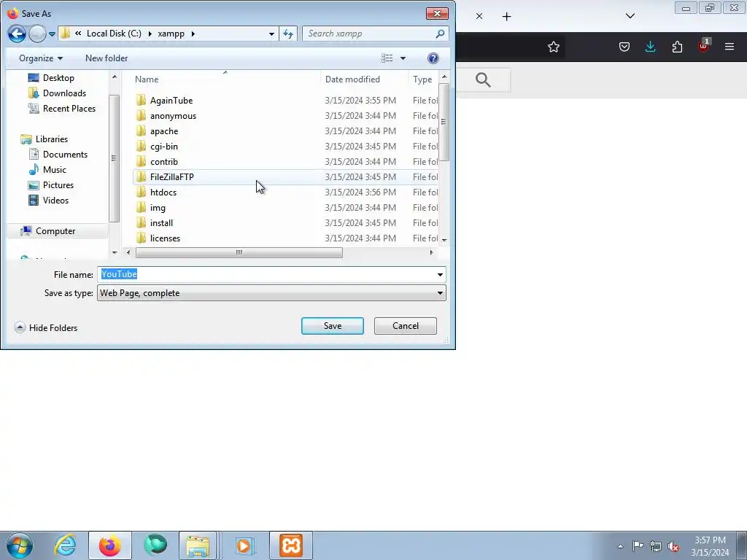Select the install folder
Image resolution: width=747 pixels, height=560 pixels.
285,223
